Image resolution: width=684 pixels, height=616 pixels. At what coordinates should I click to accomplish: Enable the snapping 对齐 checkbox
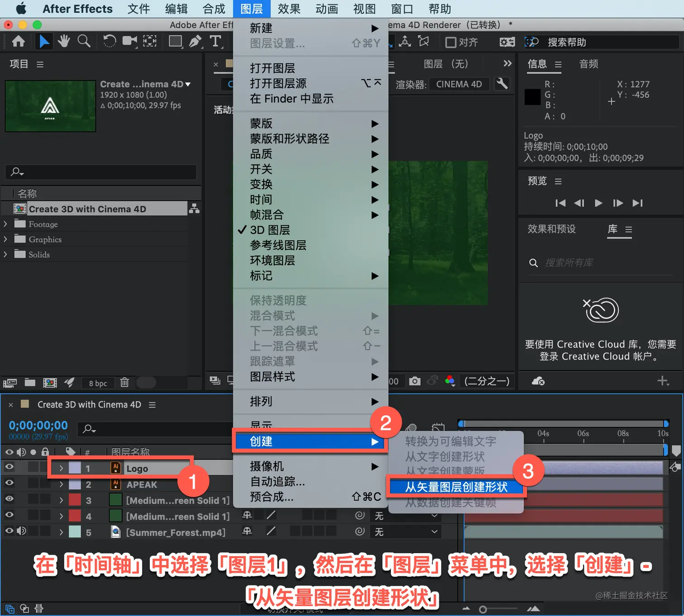point(451,43)
